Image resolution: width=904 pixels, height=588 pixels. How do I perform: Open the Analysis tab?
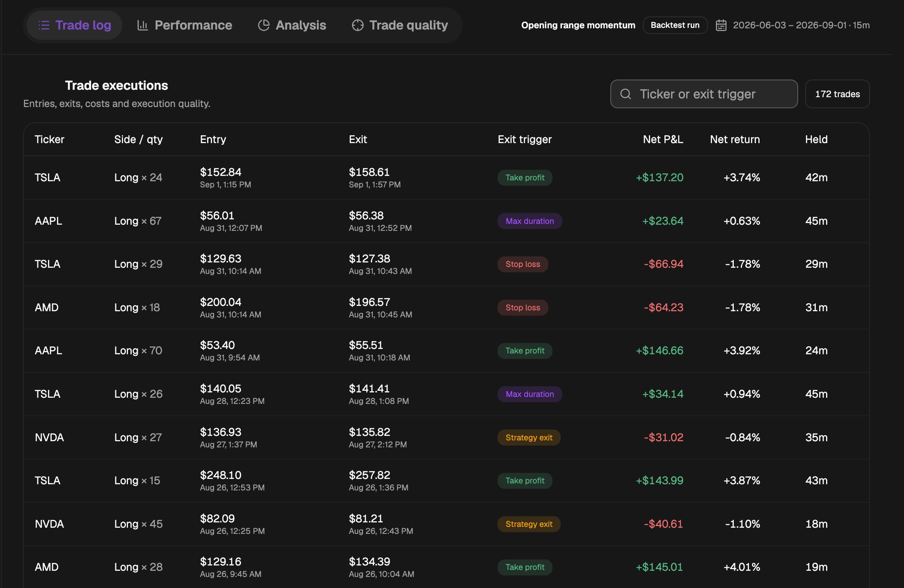[292, 25]
